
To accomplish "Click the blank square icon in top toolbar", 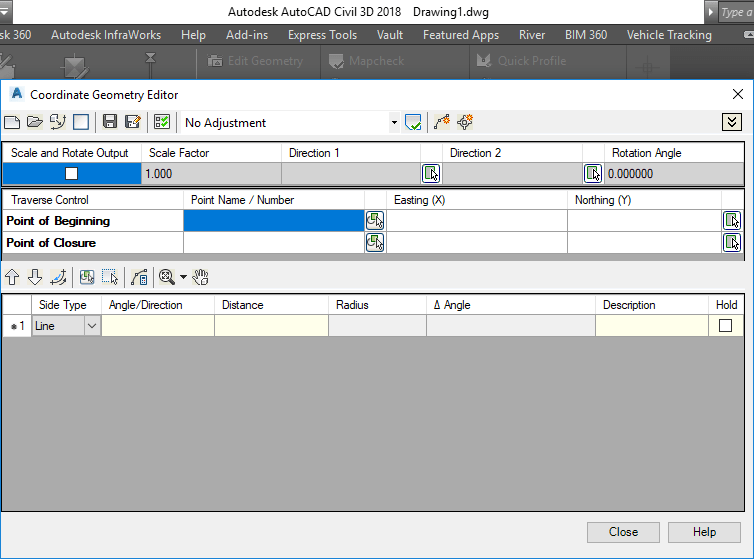I will click(81, 123).
